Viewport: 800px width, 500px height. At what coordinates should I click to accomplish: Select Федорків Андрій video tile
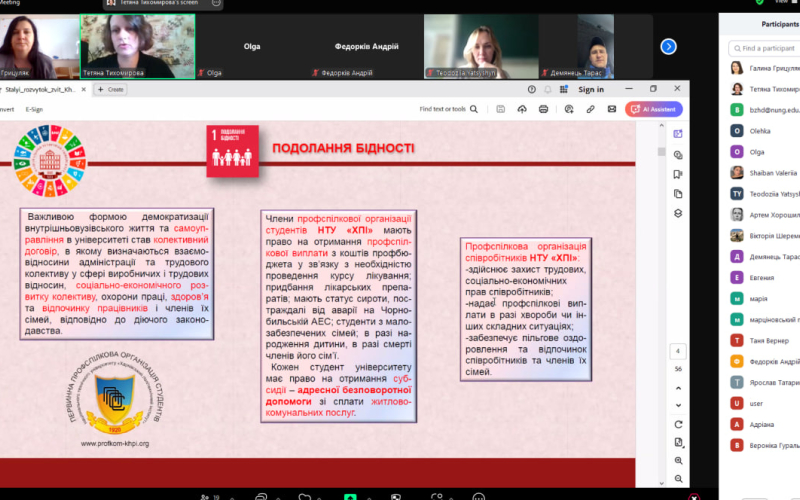(x=366, y=46)
